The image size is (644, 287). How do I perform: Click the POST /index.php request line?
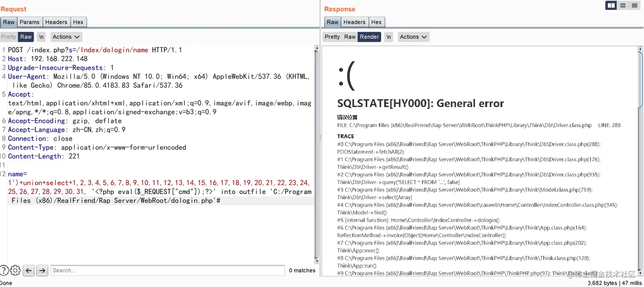[95, 50]
